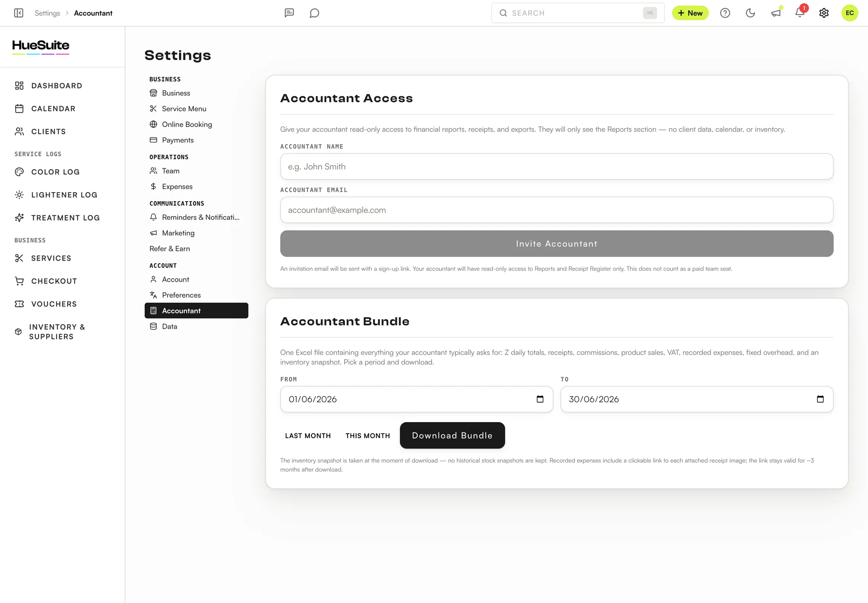Click Payments card icon
The width and height of the screenshot is (868, 603).
[x=153, y=140]
